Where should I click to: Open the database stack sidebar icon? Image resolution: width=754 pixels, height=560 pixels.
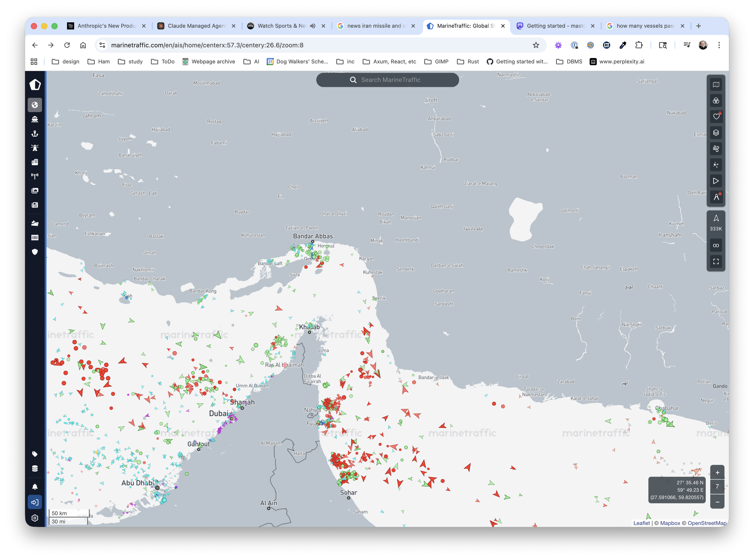click(35, 468)
